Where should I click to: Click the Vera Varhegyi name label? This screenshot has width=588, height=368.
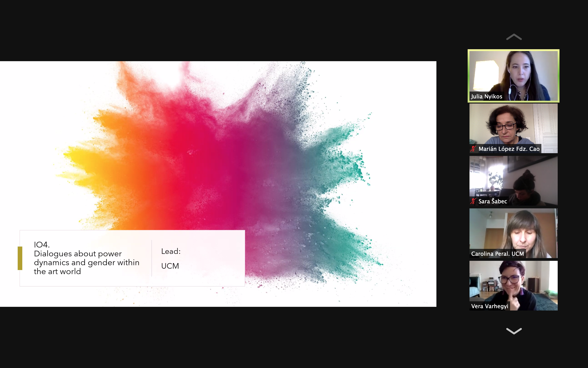pos(490,306)
